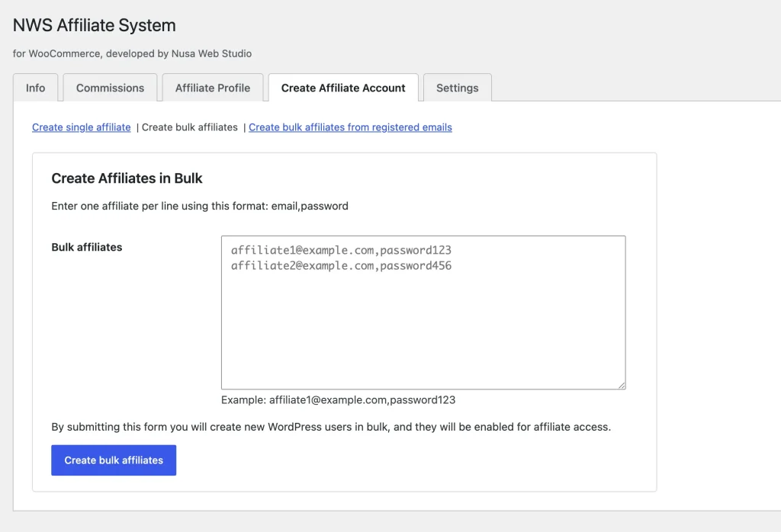Click the affiliate1@example.com placeholder line

(341, 250)
